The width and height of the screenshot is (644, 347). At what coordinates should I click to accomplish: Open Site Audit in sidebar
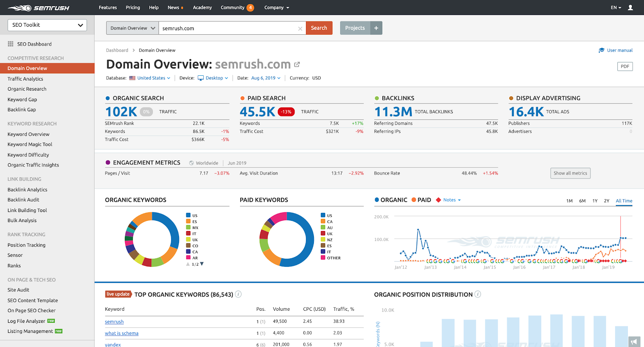point(19,290)
